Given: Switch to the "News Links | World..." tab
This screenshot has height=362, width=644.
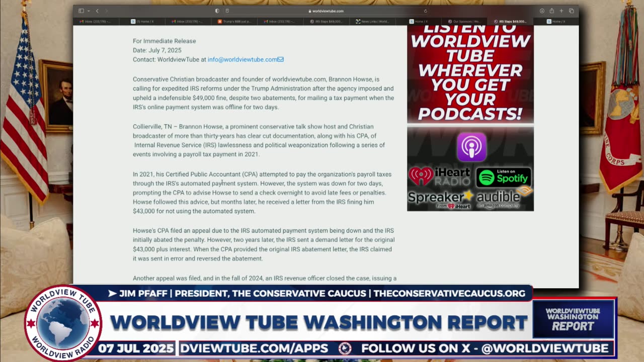Looking at the screenshot, I should (372, 22).
